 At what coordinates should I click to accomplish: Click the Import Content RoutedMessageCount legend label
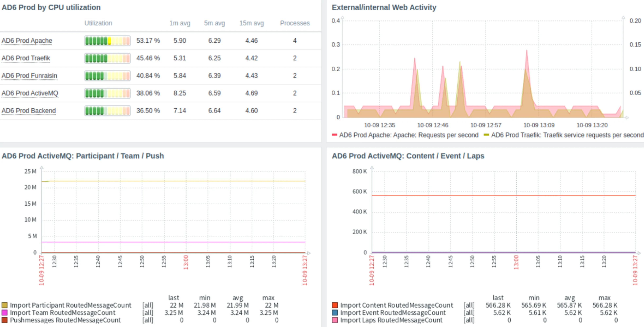[x=396, y=305]
